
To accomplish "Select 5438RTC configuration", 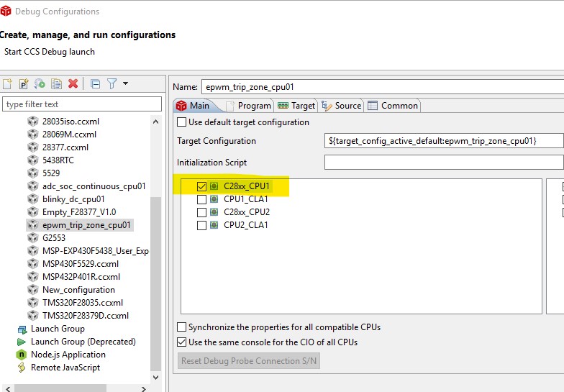I will tap(58, 160).
